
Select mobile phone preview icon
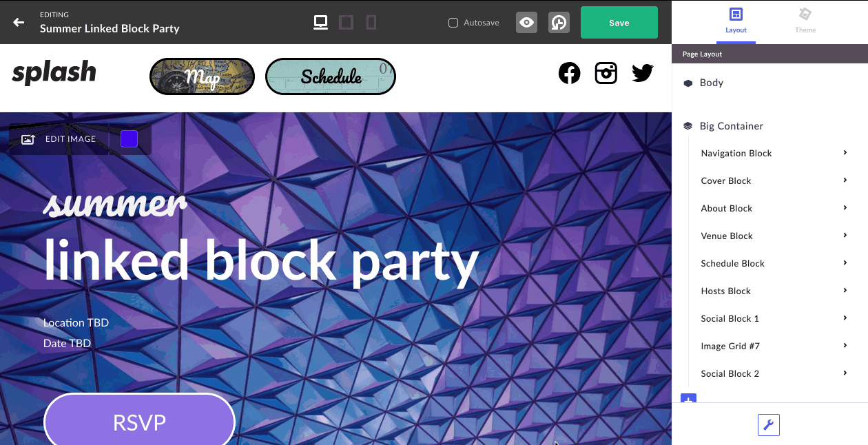point(371,22)
